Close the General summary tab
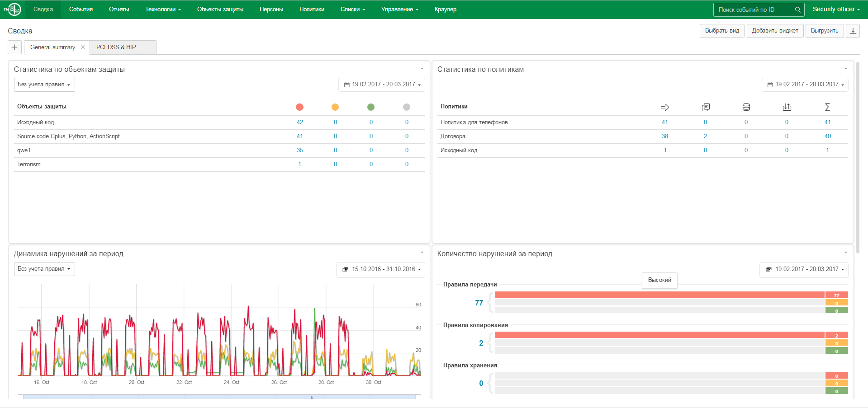The width and height of the screenshot is (868, 408). pyautogui.click(x=83, y=47)
